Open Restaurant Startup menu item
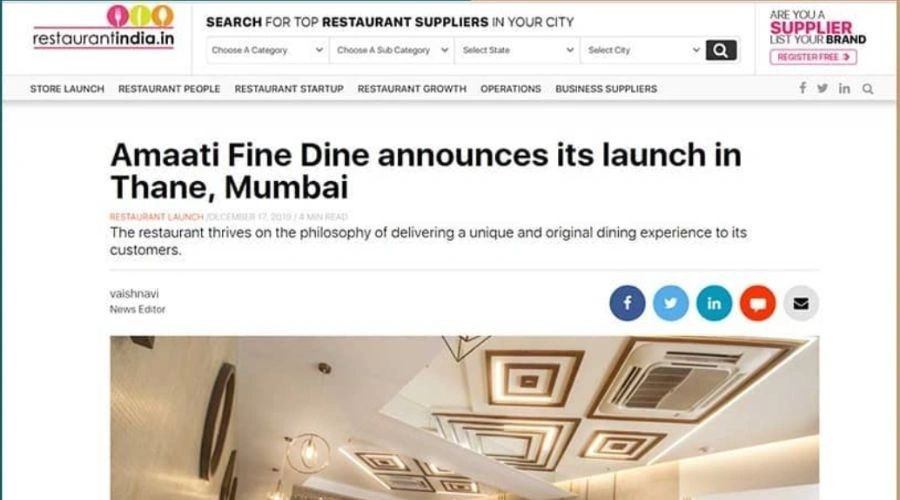The height and width of the screenshot is (500, 900). tap(289, 89)
